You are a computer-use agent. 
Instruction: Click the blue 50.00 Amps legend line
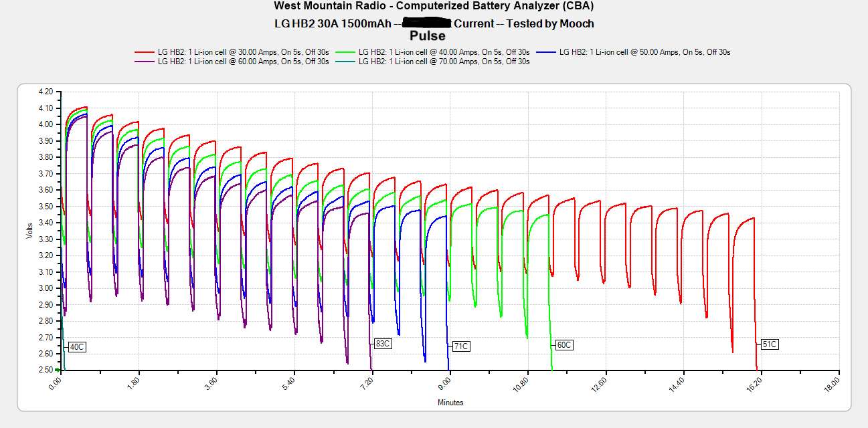coord(546,51)
